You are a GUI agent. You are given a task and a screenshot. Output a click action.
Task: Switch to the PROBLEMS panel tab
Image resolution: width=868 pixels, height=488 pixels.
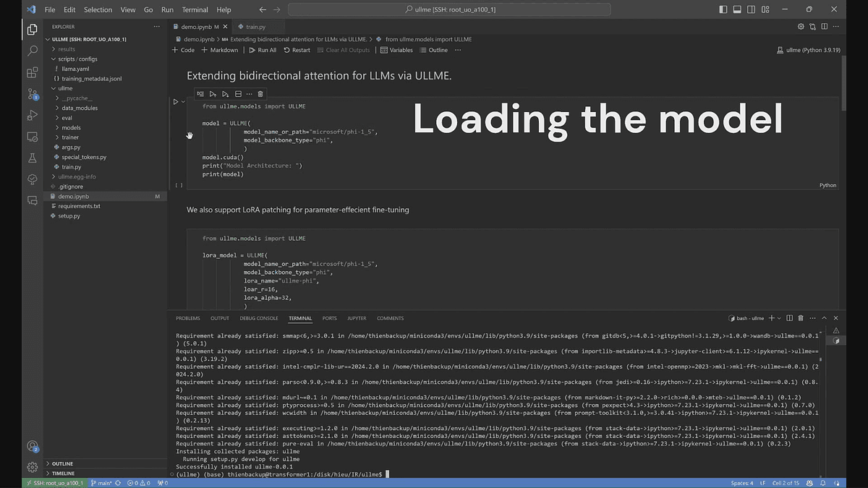188,318
